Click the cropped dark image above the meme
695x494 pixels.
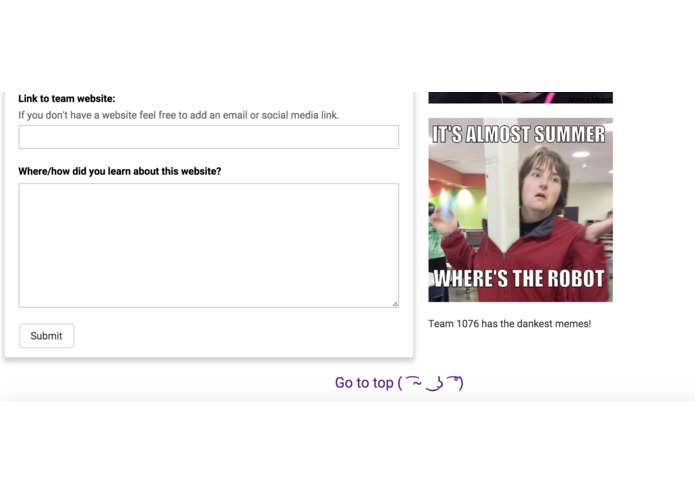pos(520,97)
